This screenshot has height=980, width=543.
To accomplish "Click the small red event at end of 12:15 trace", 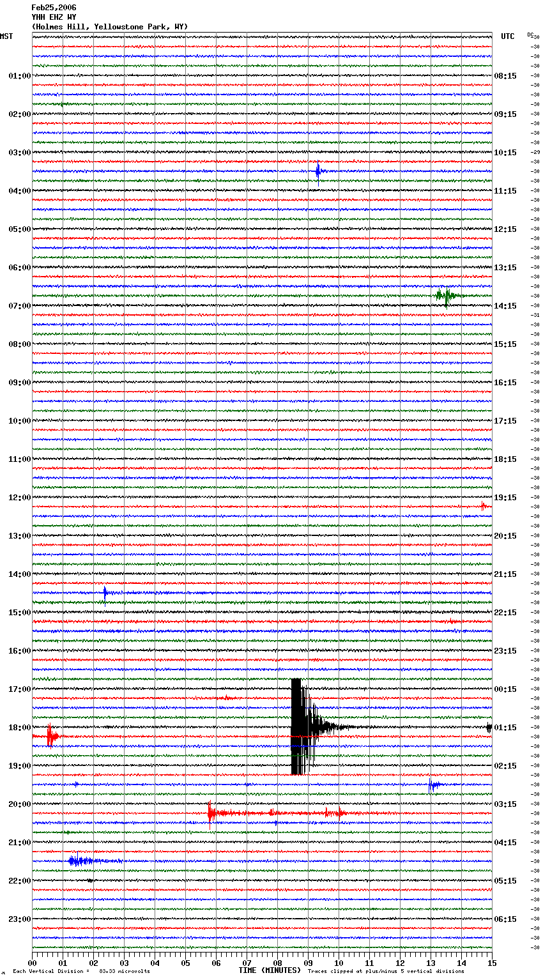I will point(484,507).
